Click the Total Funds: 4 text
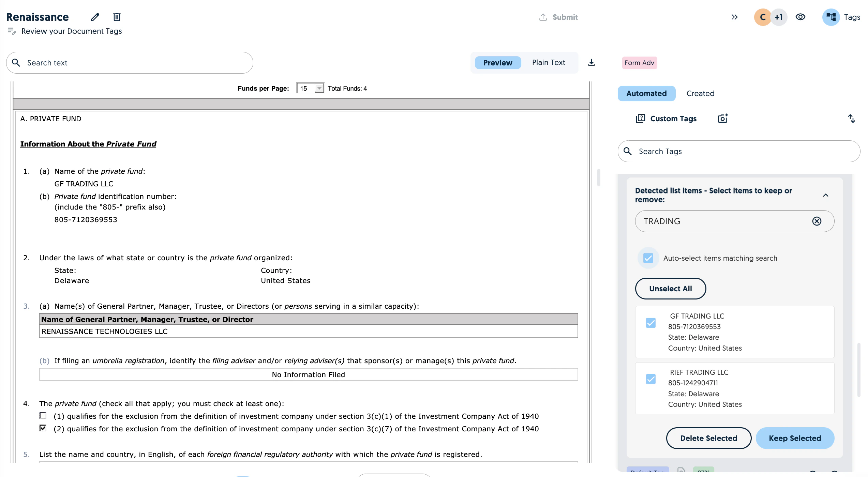868x477 pixels. point(347,89)
